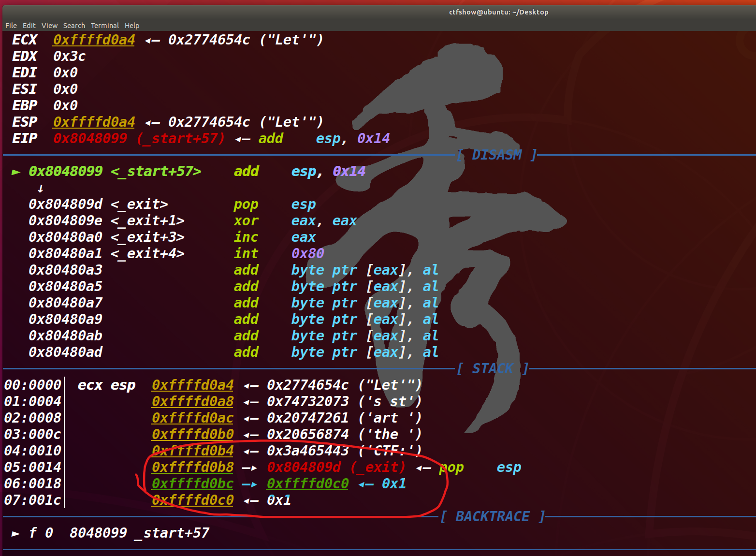The image size is (756, 556).
Task: Click the int 0x80 instruction
Action: tap(278, 253)
